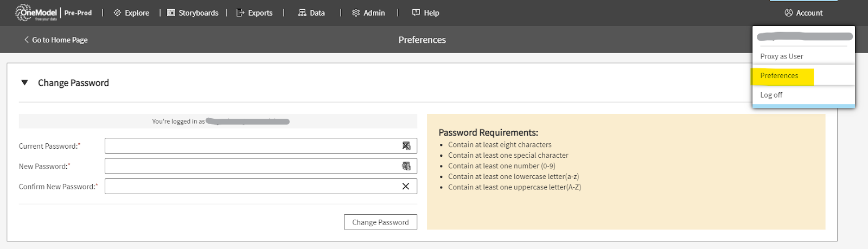Select Proxy as User menu item
Image resolution: width=868 pixels, height=249 pixels.
click(x=781, y=56)
